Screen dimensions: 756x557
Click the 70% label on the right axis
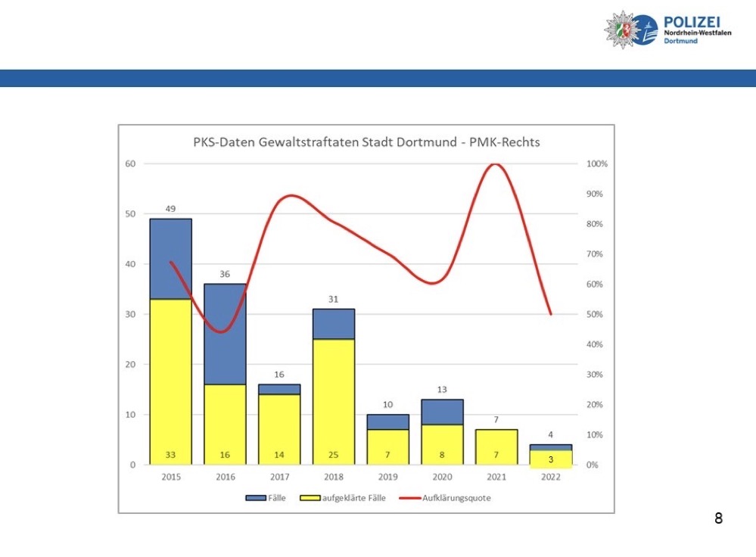point(595,254)
